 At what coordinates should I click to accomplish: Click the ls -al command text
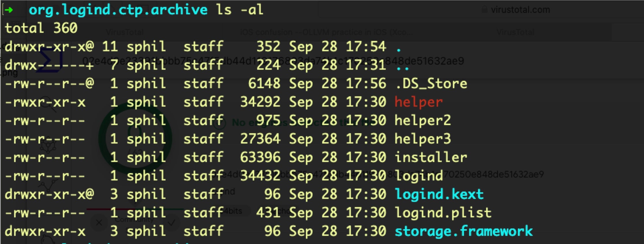point(240,10)
